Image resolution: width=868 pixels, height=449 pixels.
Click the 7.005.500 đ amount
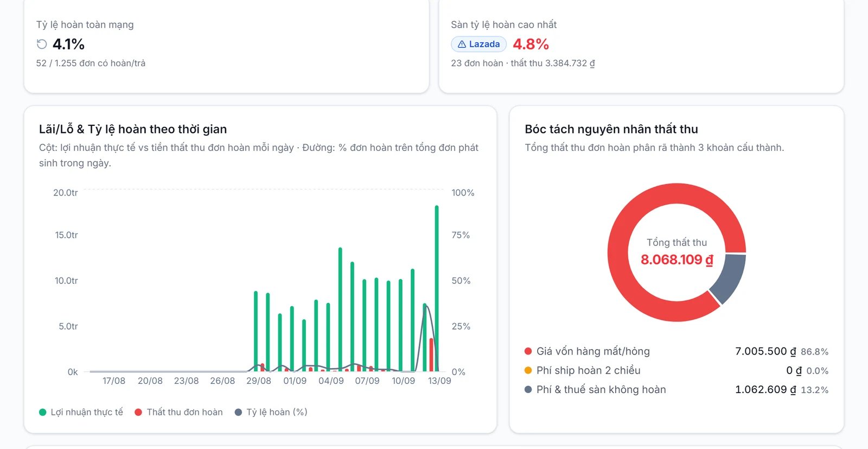(765, 351)
